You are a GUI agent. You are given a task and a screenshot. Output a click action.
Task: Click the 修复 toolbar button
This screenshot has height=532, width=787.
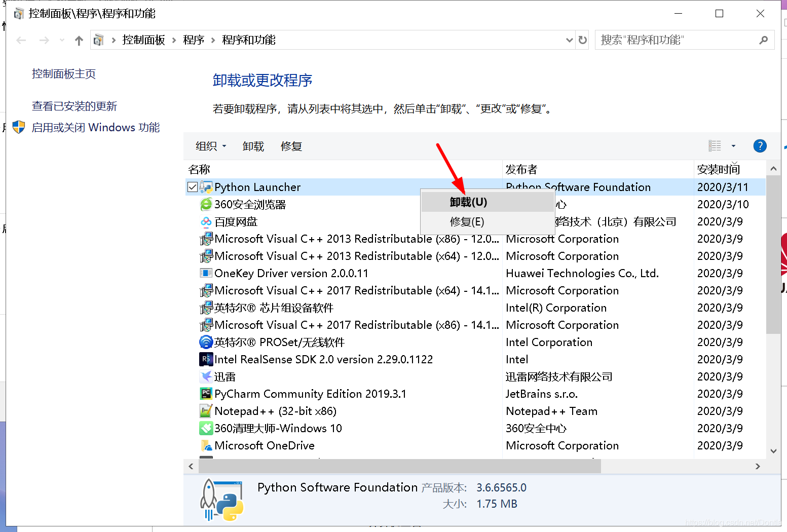pos(291,146)
